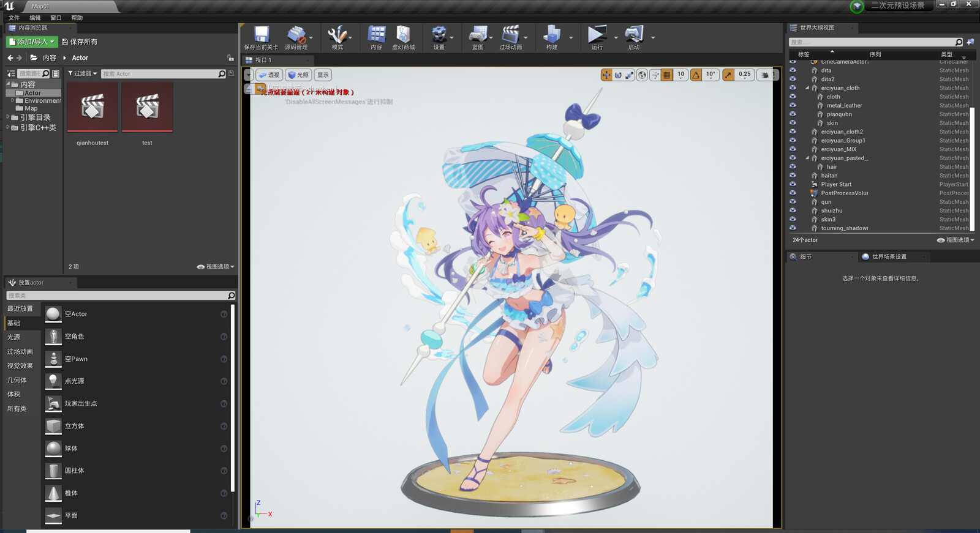The height and width of the screenshot is (533, 980).
Task: Click the save search icon beside Actor search
Action: (231, 73)
